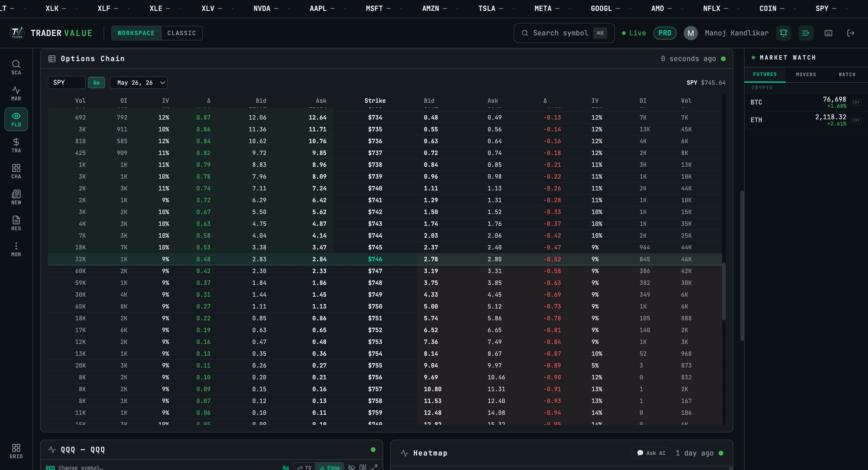Screen dimensions: 868x470
Task: Click the call Ask 2.84 at $746
Action: (x=319, y=259)
